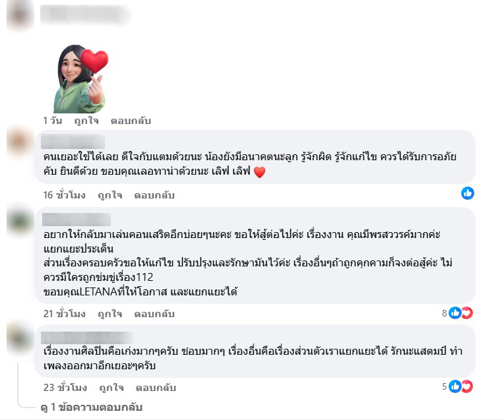This screenshot has width=504, height=420.
Task: Open the 21 ชั่วโมง timestamp link
Action: pos(64,314)
